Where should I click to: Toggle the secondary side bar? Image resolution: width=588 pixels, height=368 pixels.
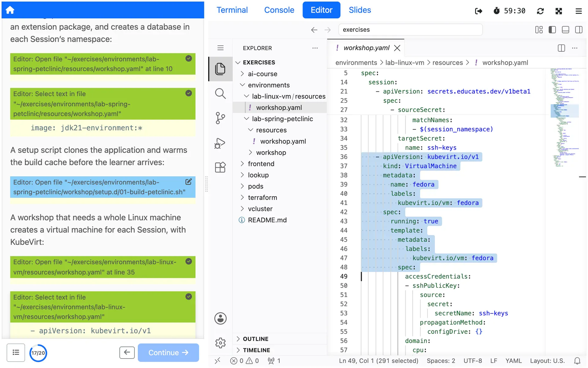[x=579, y=30]
